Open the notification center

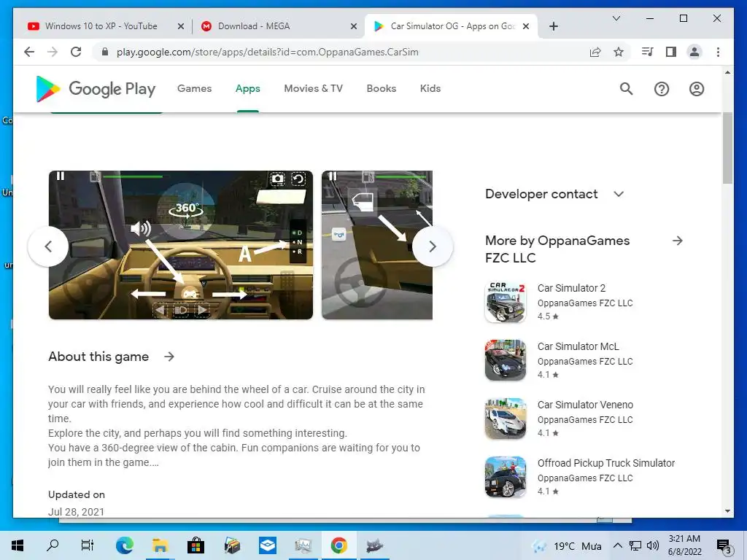point(724,546)
